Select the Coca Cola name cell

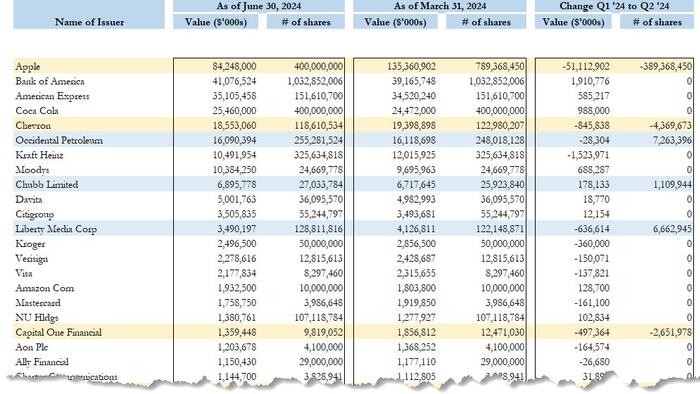pos(37,111)
